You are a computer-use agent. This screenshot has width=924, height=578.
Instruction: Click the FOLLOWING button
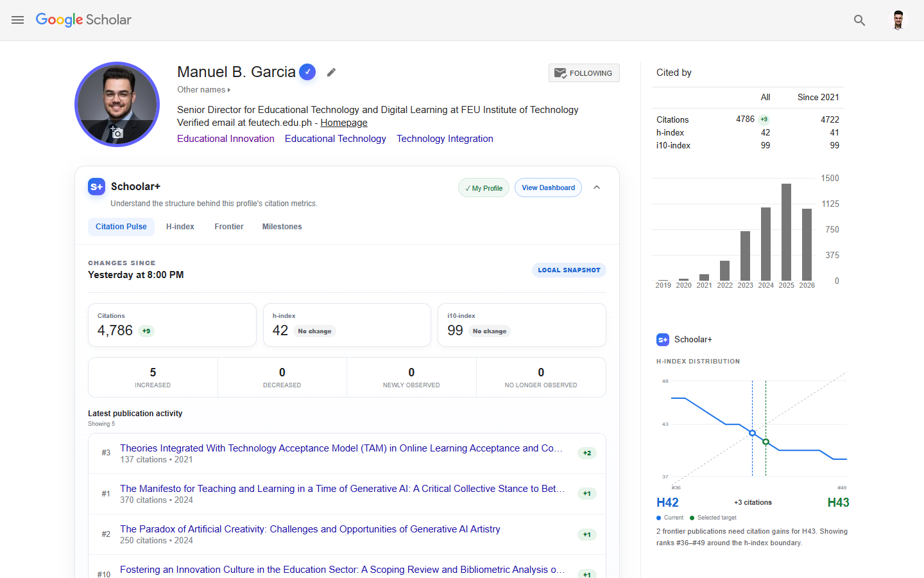click(584, 73)
